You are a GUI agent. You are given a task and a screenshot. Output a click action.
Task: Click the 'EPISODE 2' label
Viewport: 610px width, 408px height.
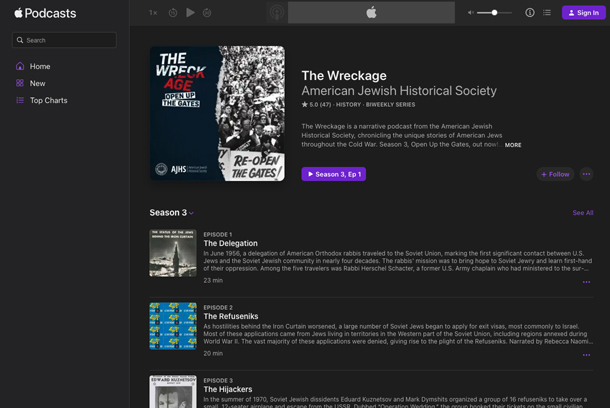tap(218, 308)
